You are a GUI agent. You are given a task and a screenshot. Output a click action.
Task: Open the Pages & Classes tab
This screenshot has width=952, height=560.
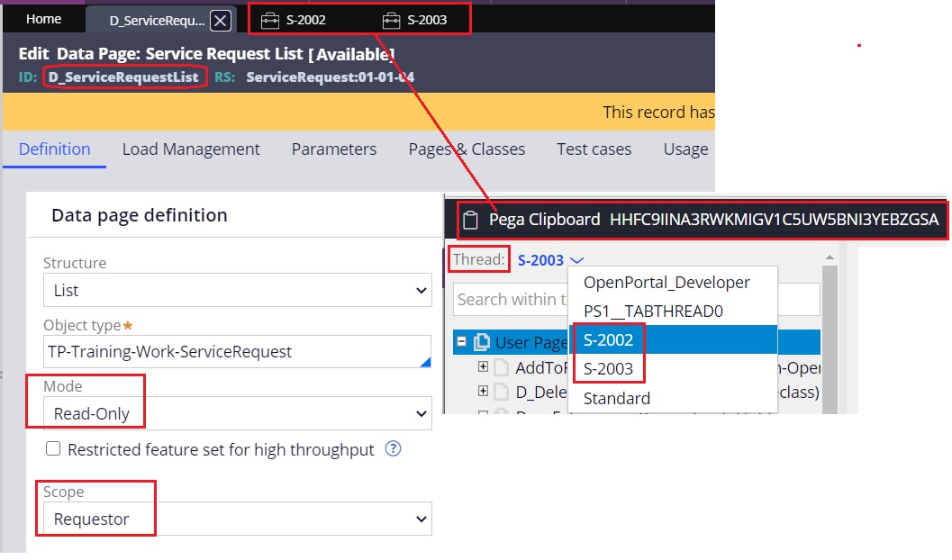point(466,149)
